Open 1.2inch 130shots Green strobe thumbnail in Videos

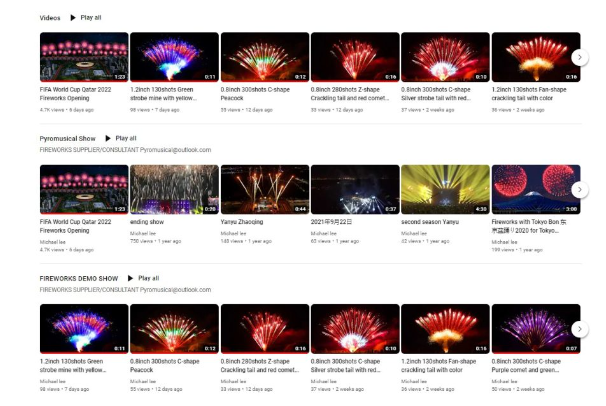pyautogui.click(x=174, y=57)
